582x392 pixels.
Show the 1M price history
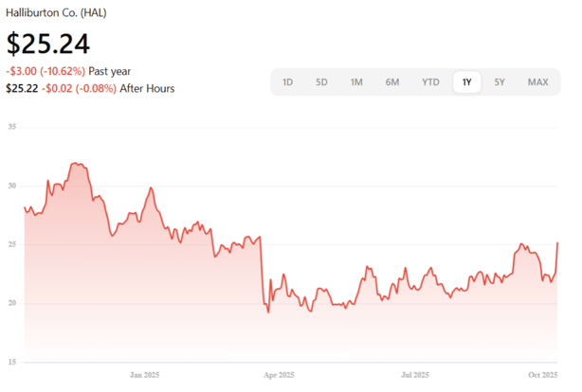click(x=356, y=82)
